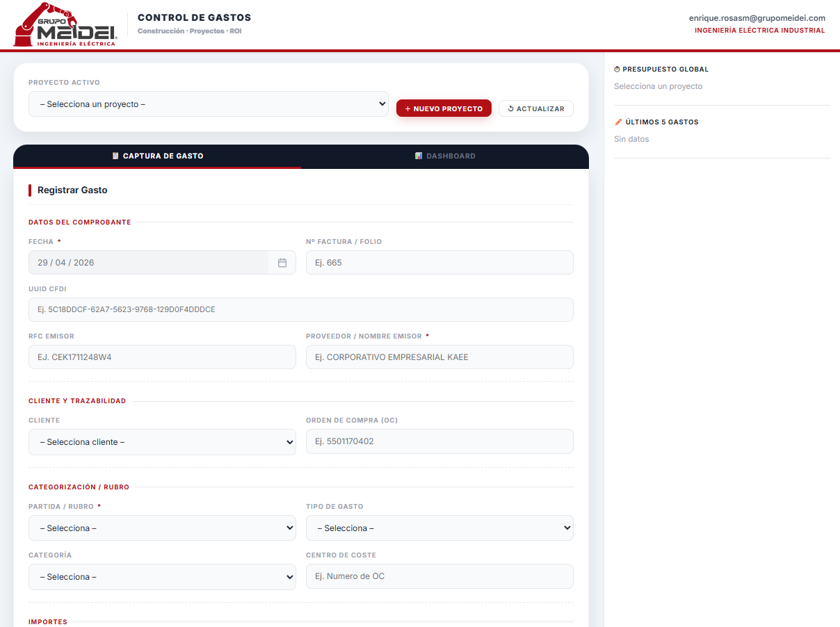
Task: Click the Orden de Compra (OC) input
Action: [x=439, y=441]
